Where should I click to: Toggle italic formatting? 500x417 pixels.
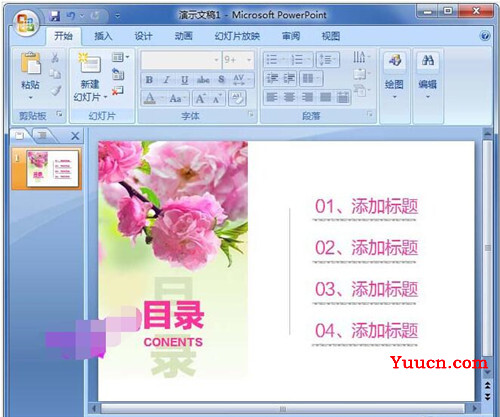coord(167,80)
